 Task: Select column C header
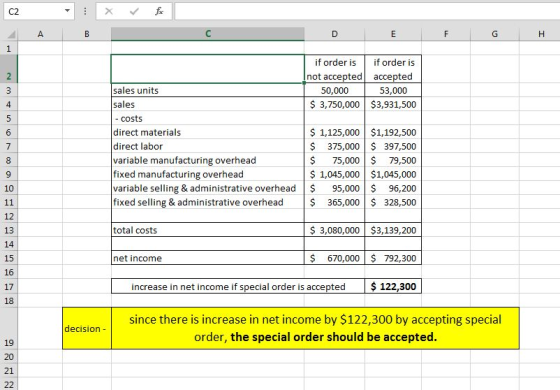(x=208, y=34)
